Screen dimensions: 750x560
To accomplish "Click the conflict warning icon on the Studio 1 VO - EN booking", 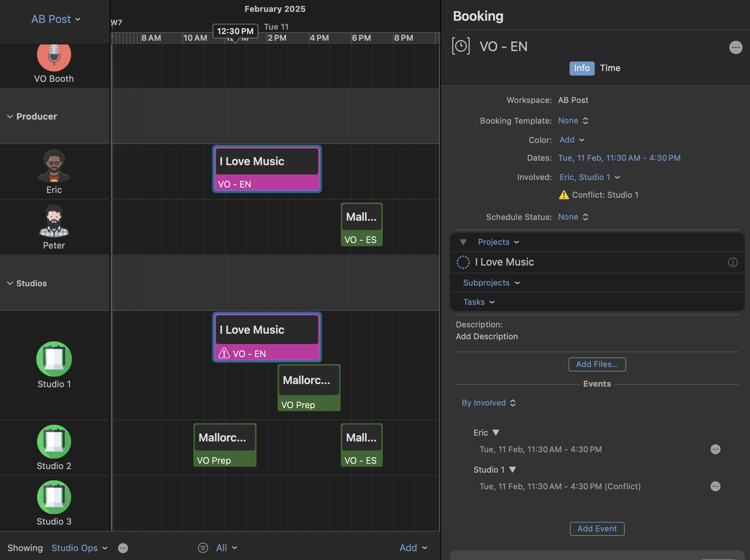I will (x=224, y=353).
